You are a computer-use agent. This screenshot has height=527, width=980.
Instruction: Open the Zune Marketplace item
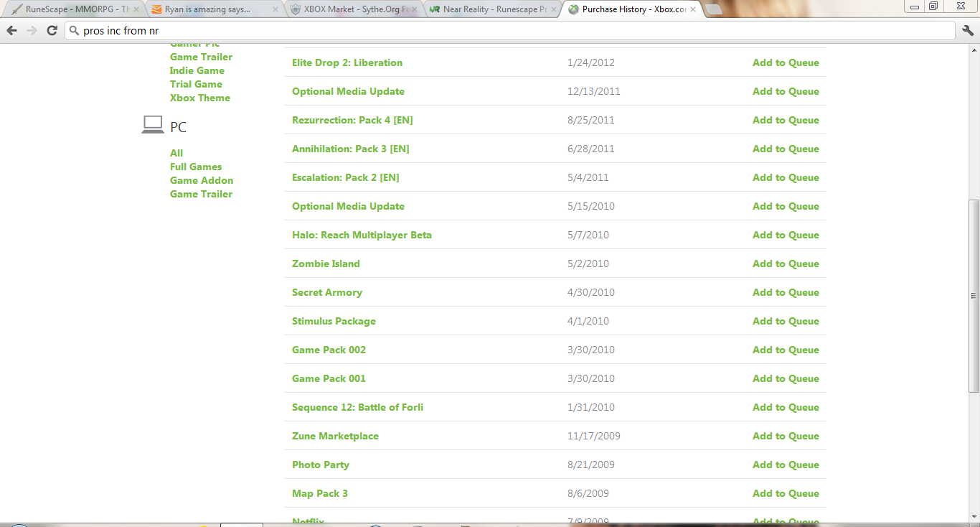click(x=335, y=436)
